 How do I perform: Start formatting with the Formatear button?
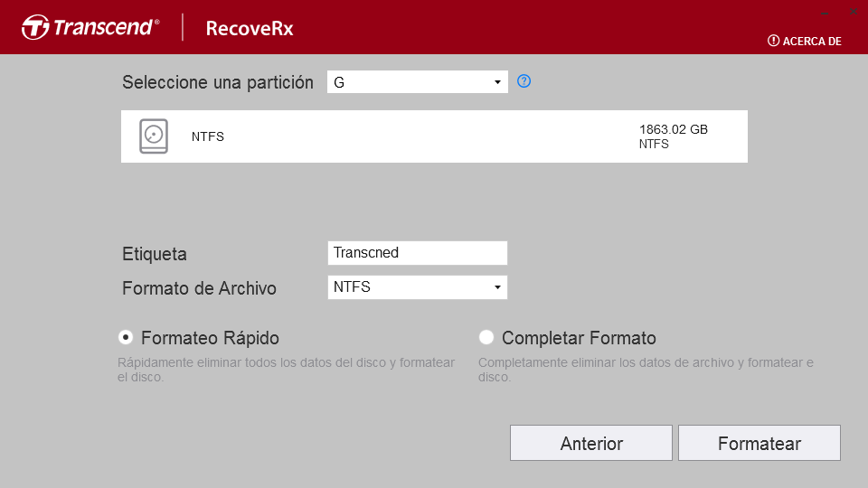click(759, 443)
